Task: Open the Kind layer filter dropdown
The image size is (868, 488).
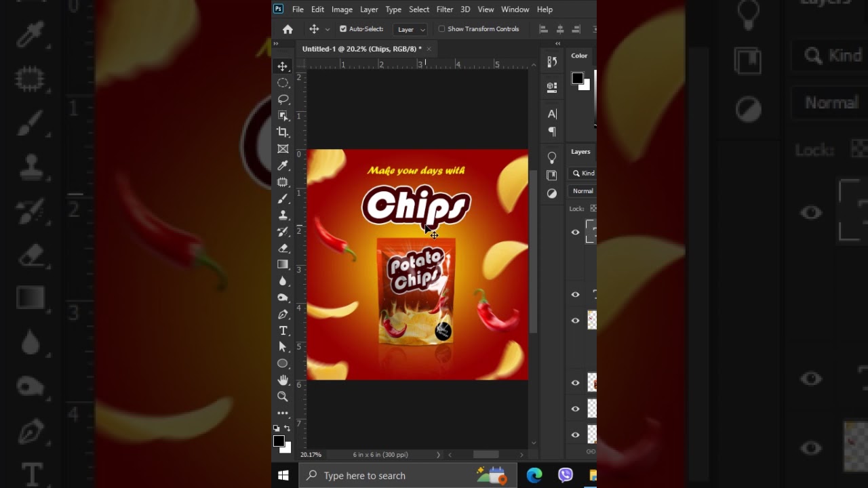Action: click(x=583, y=174)
